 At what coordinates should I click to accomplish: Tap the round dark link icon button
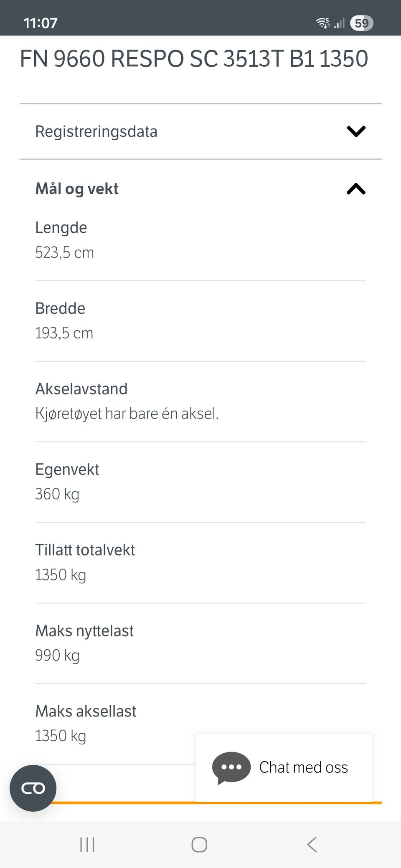pos(33,788)
